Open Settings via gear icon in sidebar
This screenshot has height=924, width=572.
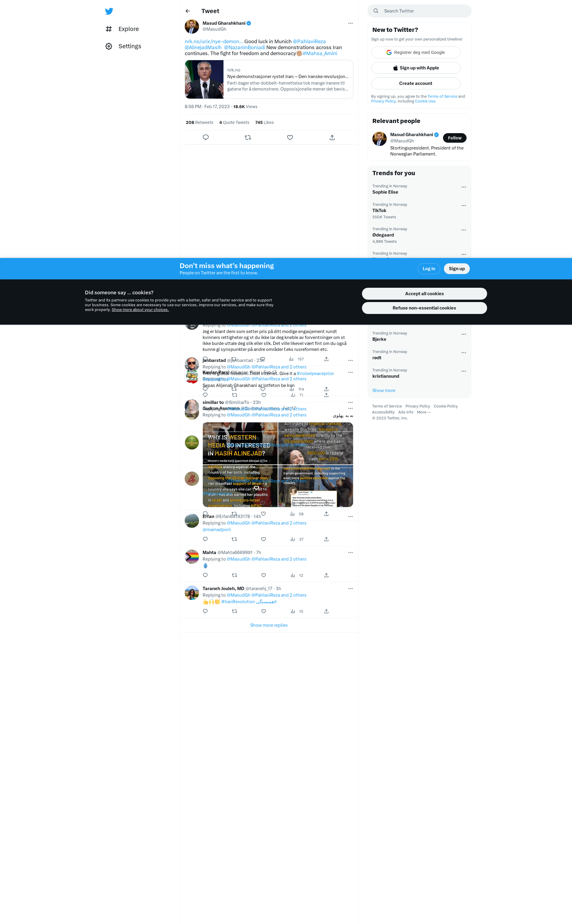109,46
